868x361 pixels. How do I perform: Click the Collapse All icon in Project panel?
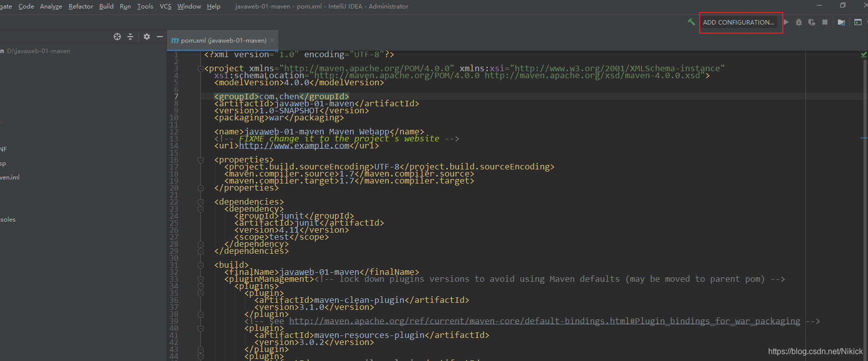[130, 37]
